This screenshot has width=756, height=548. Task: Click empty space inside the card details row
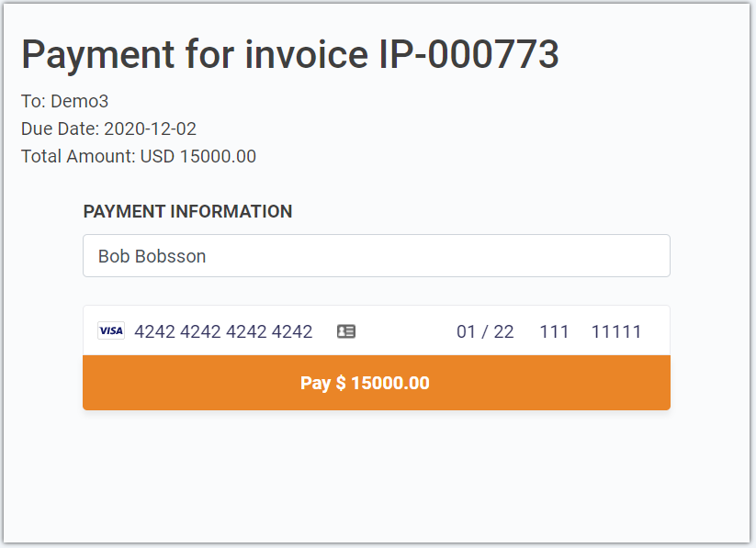(405, 331)
